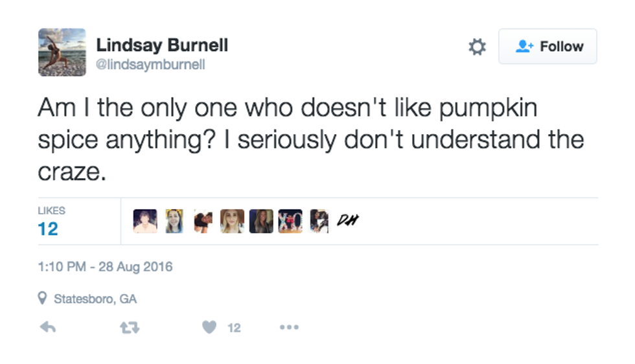635x364 pixels.
Task: Show the list of 12 likes
Action: [48, 229]
